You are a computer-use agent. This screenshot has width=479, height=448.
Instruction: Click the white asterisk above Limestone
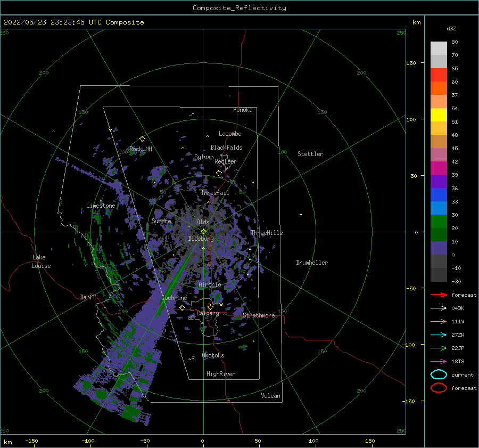[x=101, y=201]
